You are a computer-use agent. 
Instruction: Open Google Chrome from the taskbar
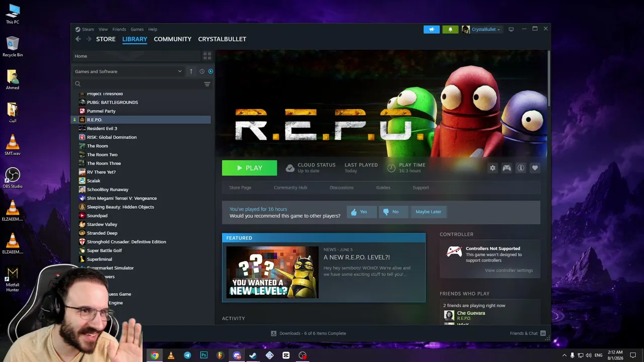(154, 355)
